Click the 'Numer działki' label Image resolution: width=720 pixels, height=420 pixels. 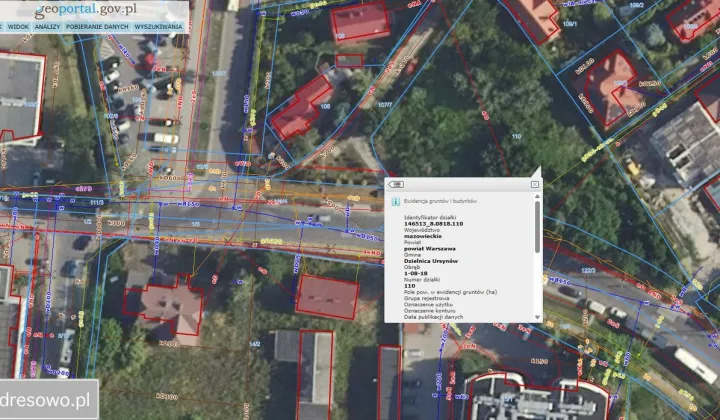tap(422, 280)
